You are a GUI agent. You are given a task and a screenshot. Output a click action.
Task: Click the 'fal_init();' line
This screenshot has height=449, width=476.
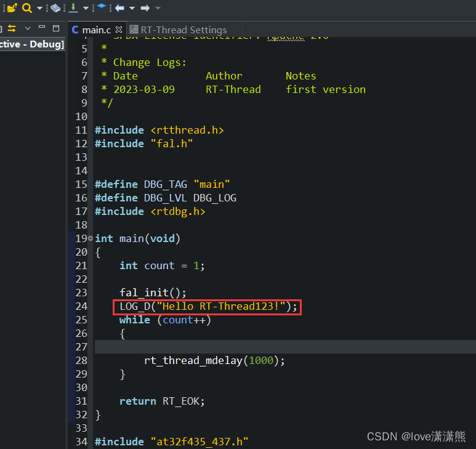click(153, 293)
